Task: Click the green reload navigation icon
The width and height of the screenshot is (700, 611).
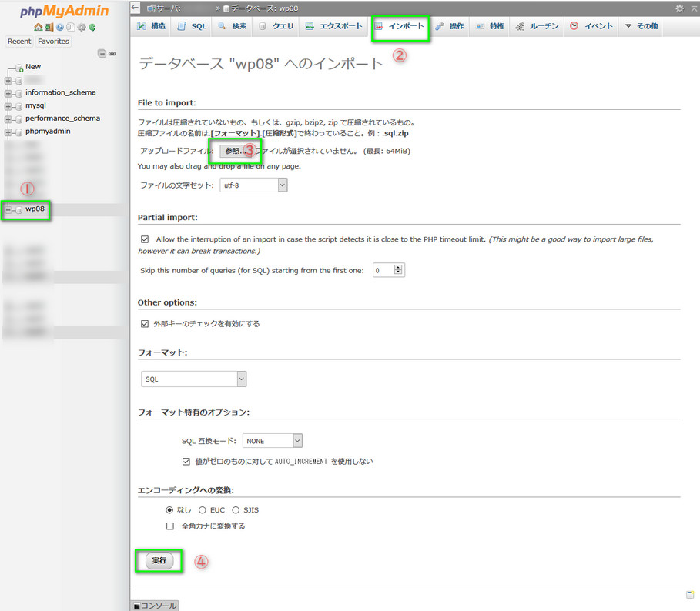Action: pos(92,27)
